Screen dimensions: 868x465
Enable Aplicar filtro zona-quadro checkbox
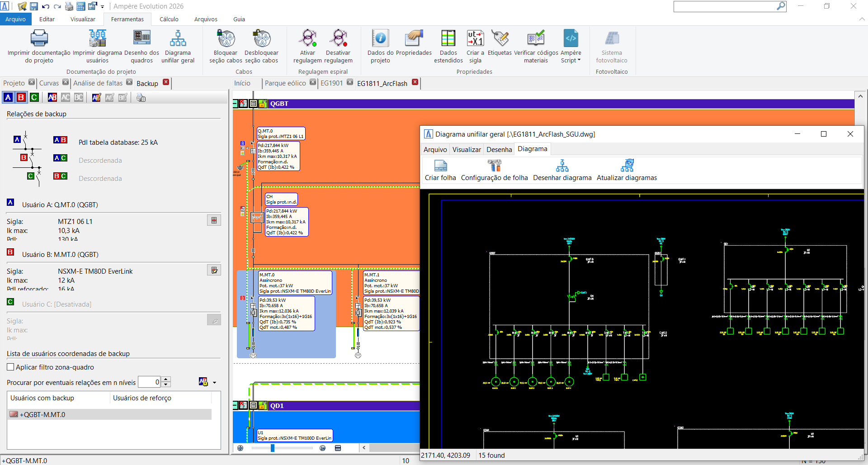coord(11,367)
